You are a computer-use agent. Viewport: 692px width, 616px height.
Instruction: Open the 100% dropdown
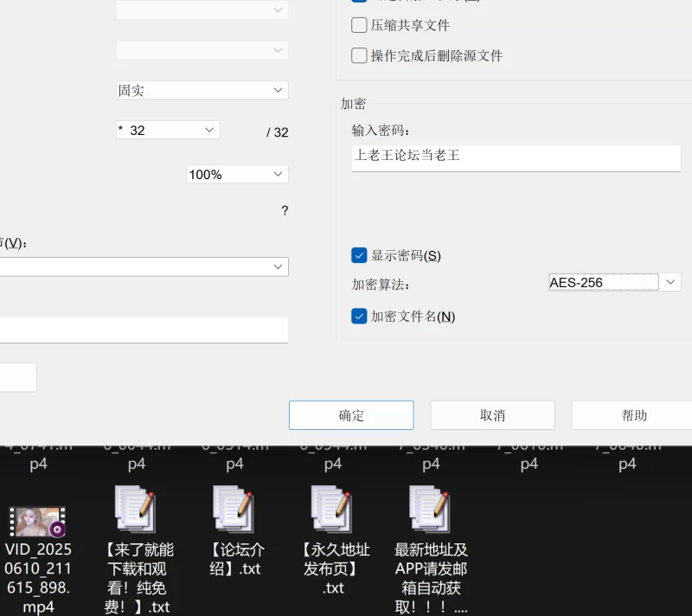click(x=237, y=174)
